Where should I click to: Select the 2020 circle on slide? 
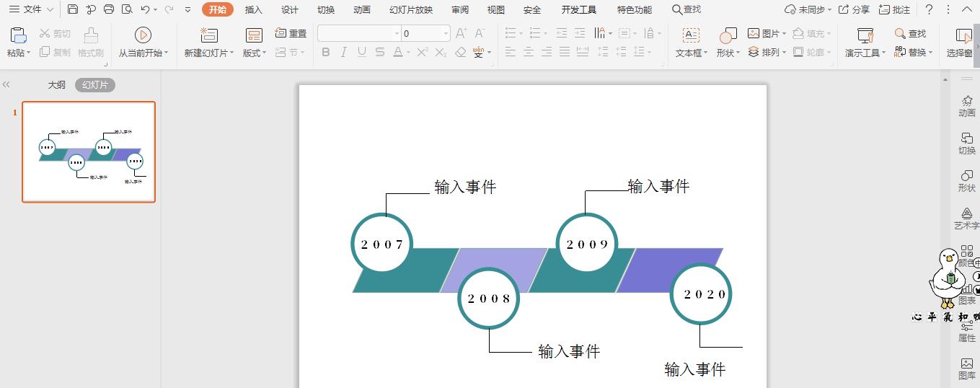[701, 294]
